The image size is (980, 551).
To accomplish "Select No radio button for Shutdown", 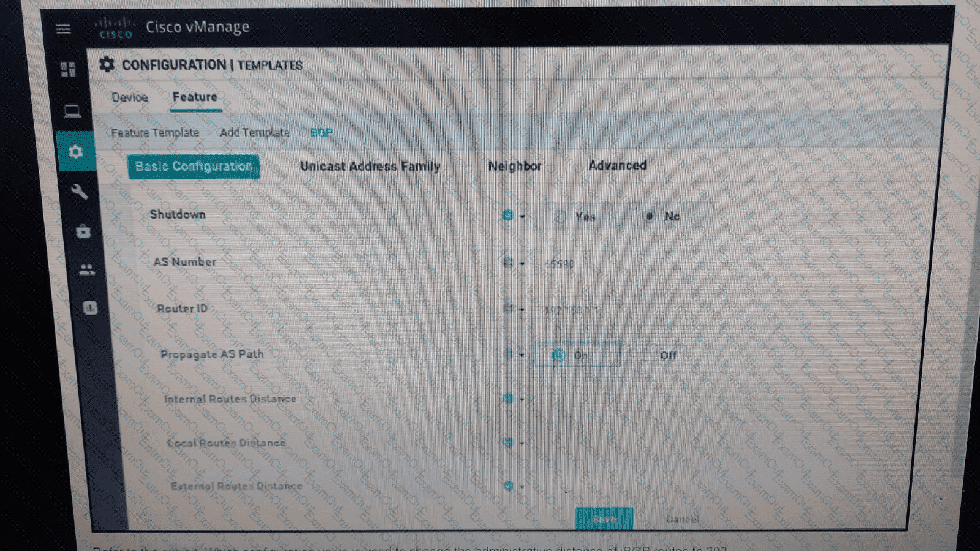I will (649, 216).
